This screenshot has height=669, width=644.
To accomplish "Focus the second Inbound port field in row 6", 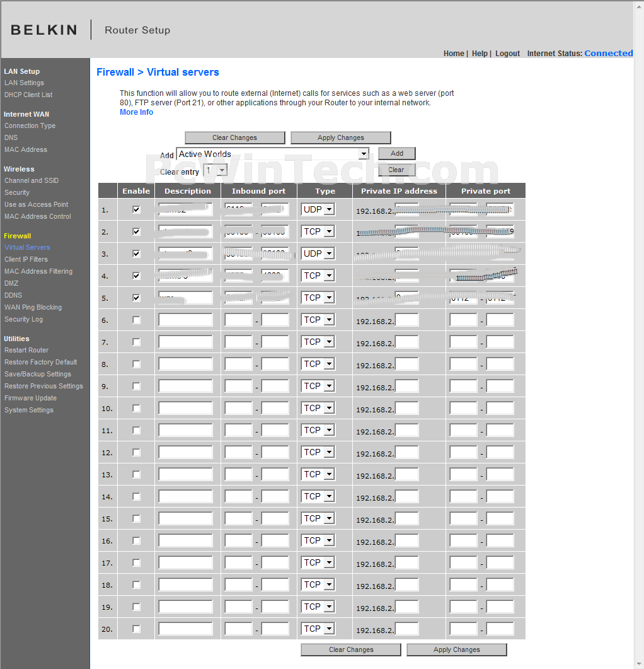I will click(275, 320).
